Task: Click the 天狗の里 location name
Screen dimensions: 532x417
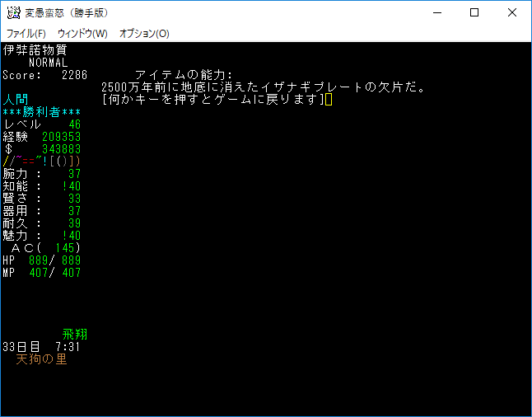Action: pyautogui.click(x=41, y=359)
